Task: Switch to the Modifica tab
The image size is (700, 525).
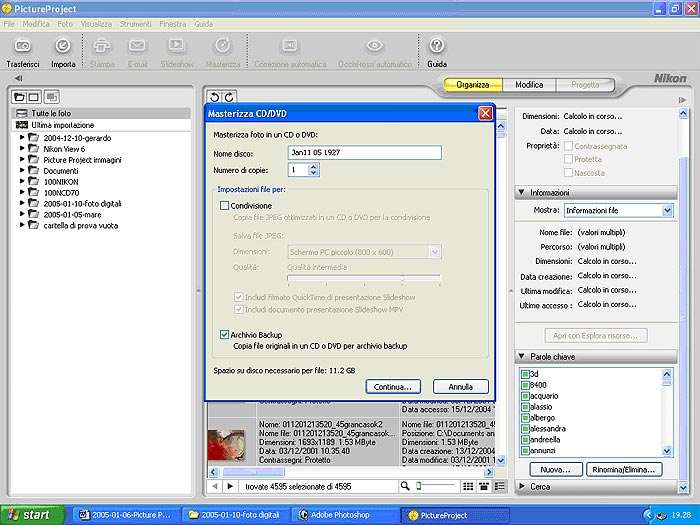Action: pos(529,84)
